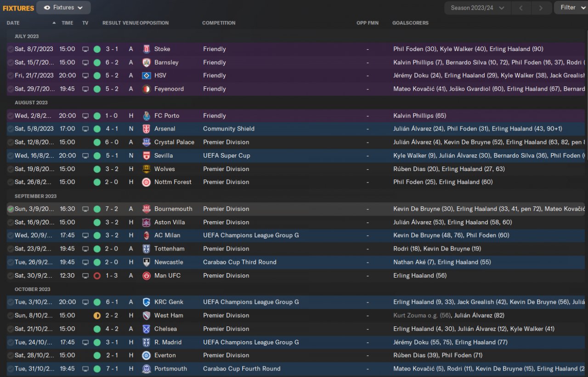588x377 pixels.
Task: Open the Crystal Palace team link
Action: pyautogui.click(x=174, y=143)
